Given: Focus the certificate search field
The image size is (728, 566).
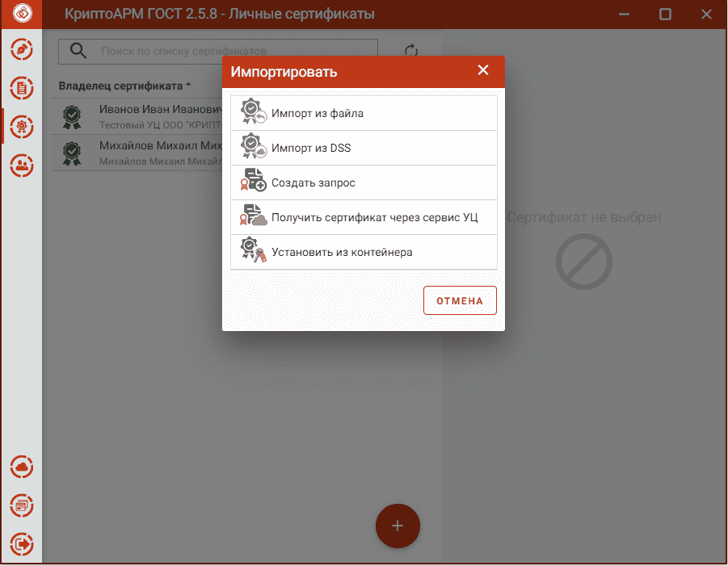Looking at the screenshot, I should 218,51.
